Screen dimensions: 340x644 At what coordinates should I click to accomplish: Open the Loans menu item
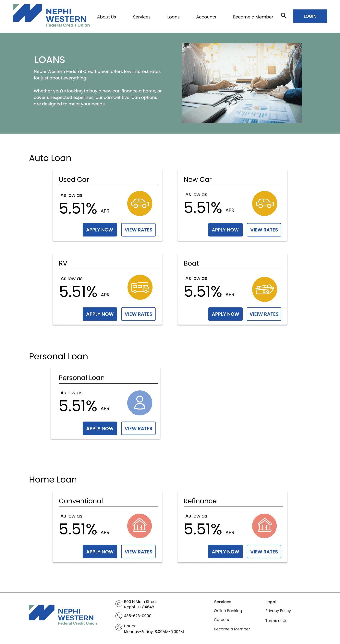(x=173, y=17)
